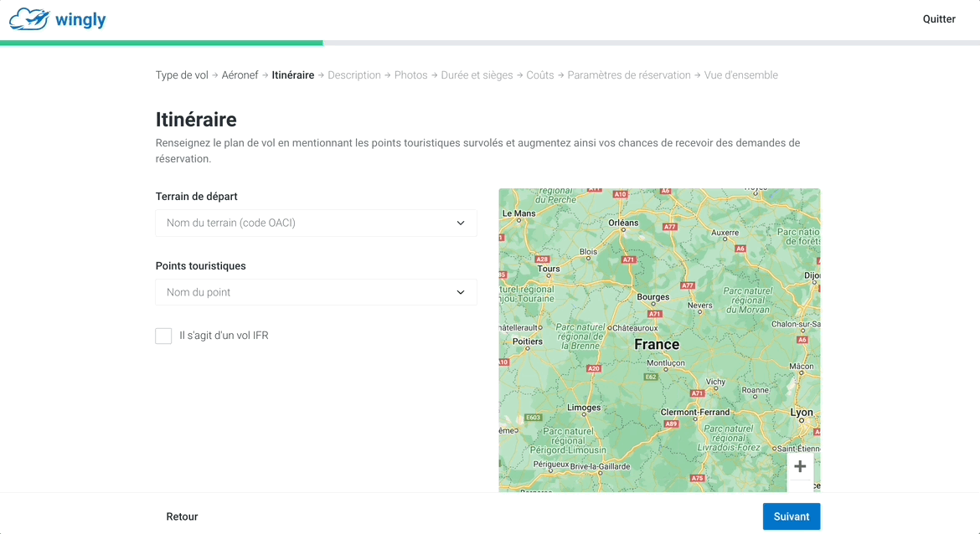Click 'Châteauroux' on the map

pos(635,328)
